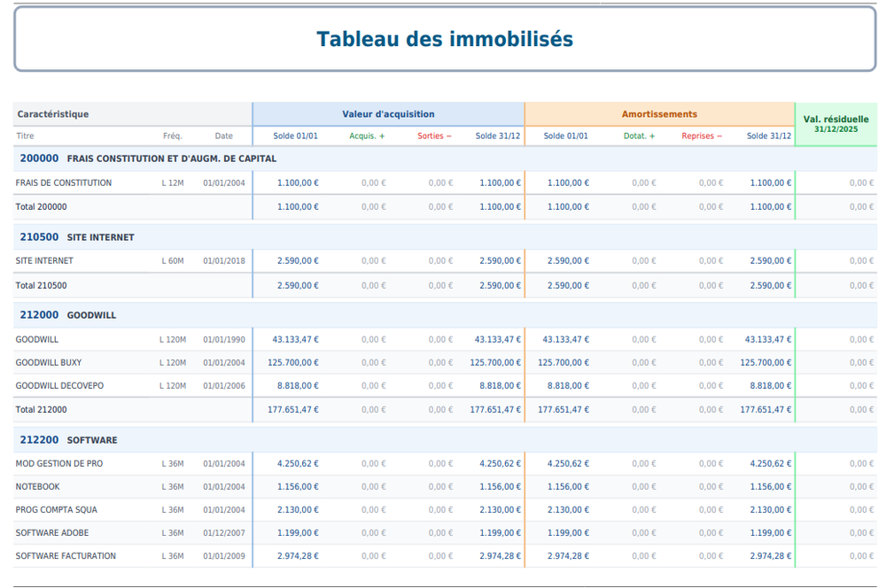The image size is (886, 588).
Task: Click the 'GOODWILL BUXY' row title
Action: pos(49,362)
